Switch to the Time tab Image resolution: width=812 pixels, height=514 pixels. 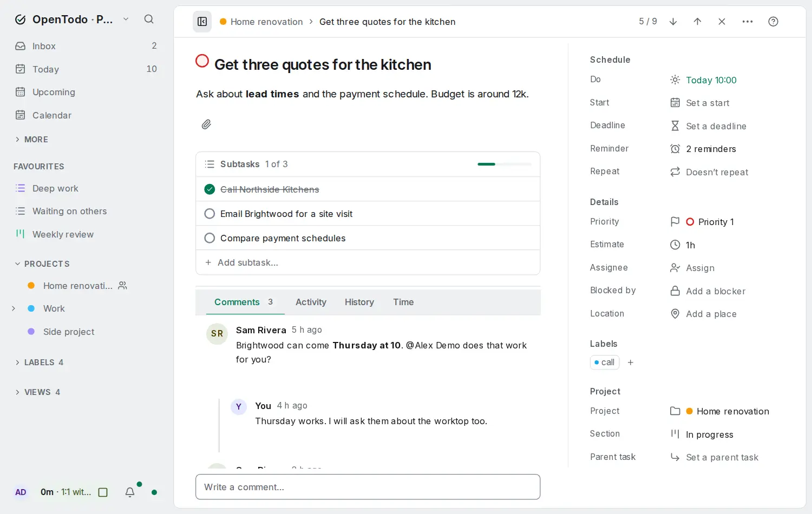coord(403,302)
